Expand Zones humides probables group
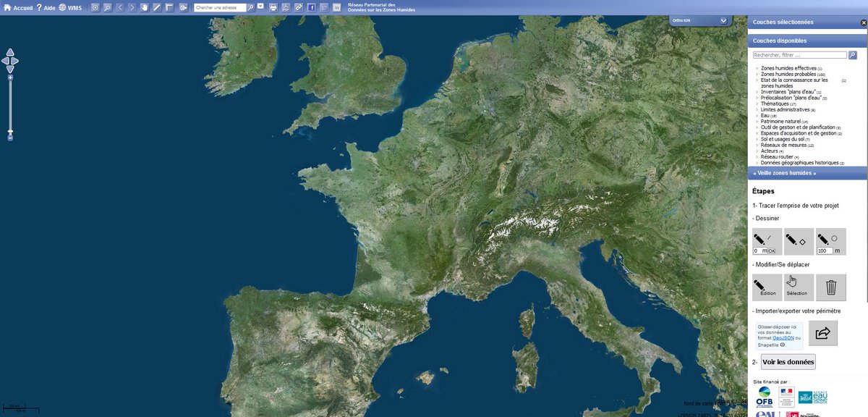 (788, 74)
